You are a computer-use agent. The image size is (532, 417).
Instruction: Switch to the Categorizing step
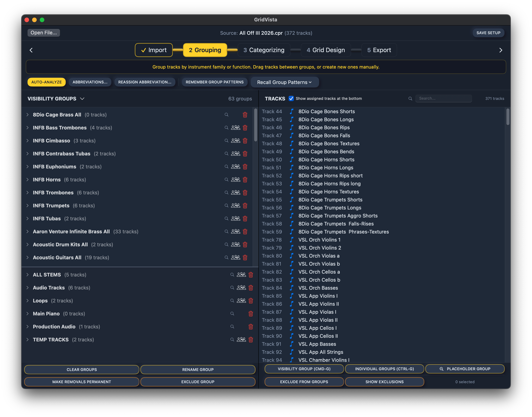pyautogui.click(x=264, y=50)
